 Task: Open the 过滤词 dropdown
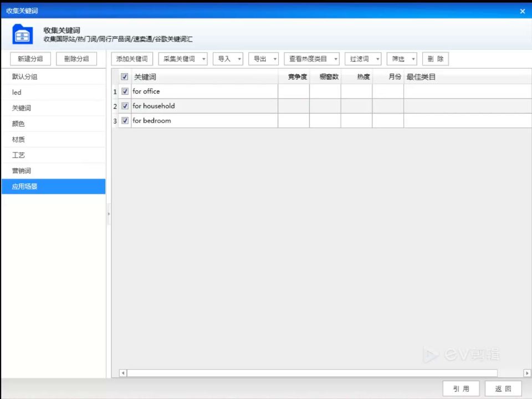362,59
